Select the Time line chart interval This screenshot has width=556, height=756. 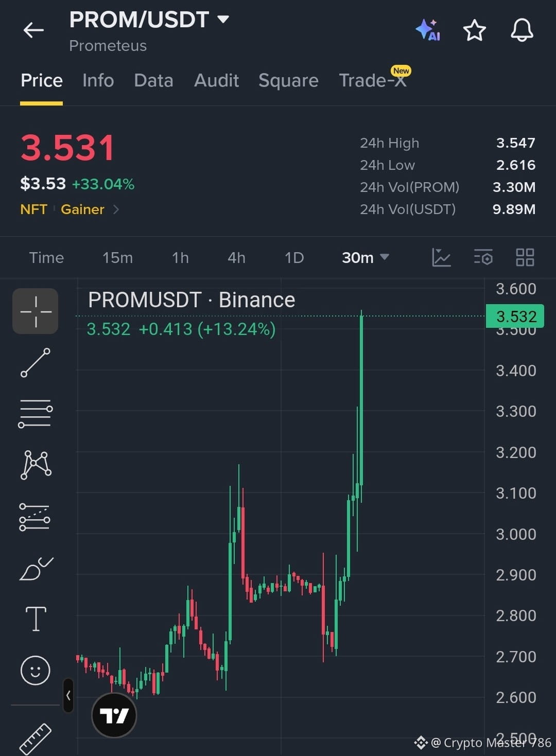(46, 257)
